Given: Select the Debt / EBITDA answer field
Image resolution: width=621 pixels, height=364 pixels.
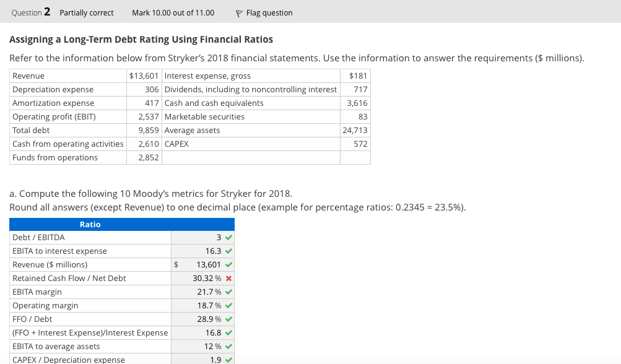Looking at the screenshot, I should [x=198, y=238].
